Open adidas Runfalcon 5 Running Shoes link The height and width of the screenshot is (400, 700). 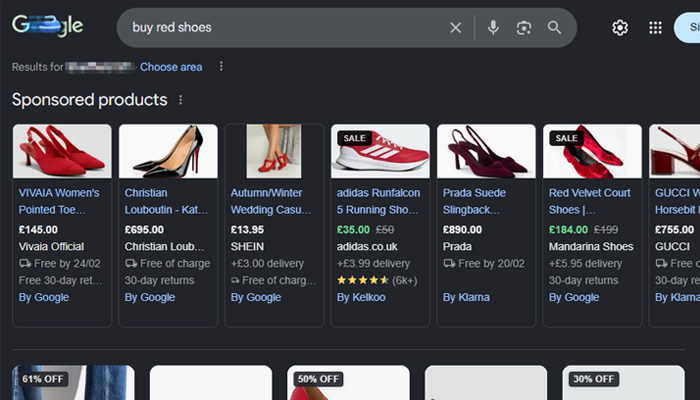click(x=378, y=201)
